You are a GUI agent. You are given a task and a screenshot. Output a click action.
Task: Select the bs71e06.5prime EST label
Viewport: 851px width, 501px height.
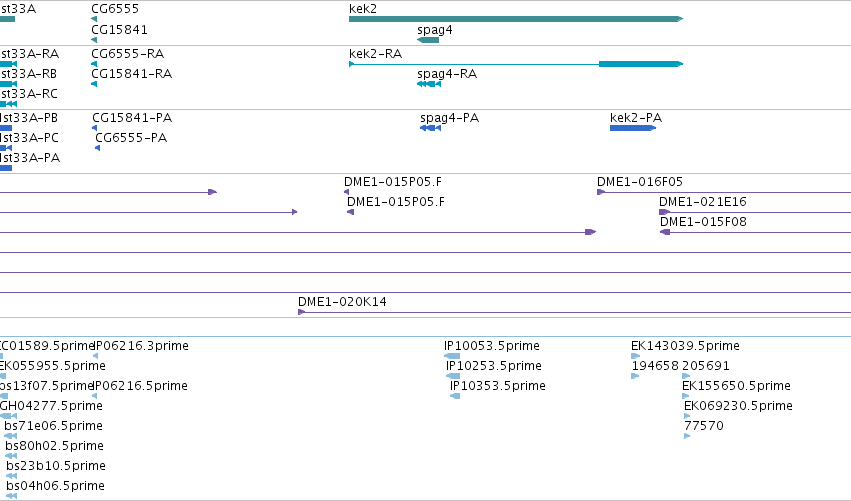(53, 426)
